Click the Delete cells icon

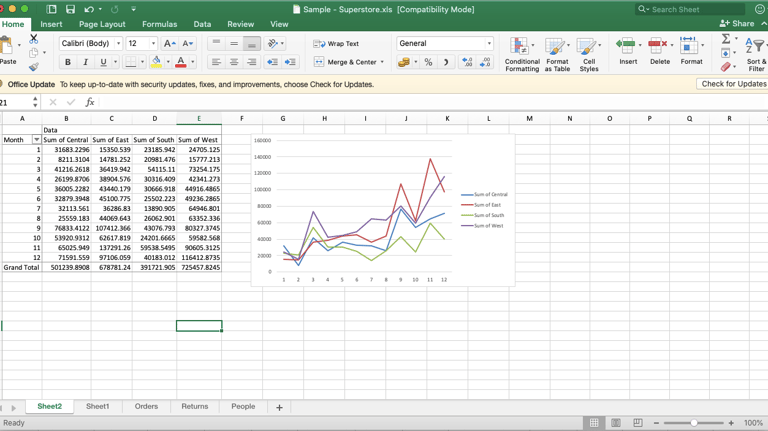point(657,46)
